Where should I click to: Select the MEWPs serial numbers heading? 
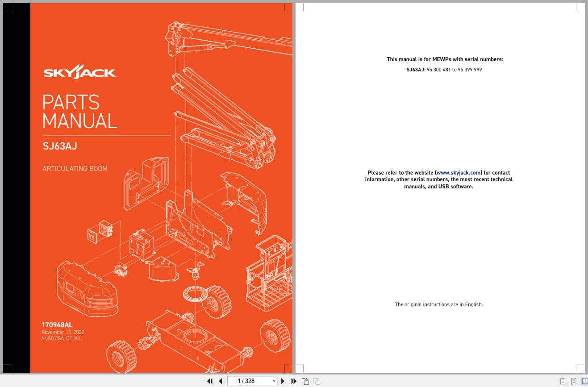pyautogui.click(x=444, y=59)
